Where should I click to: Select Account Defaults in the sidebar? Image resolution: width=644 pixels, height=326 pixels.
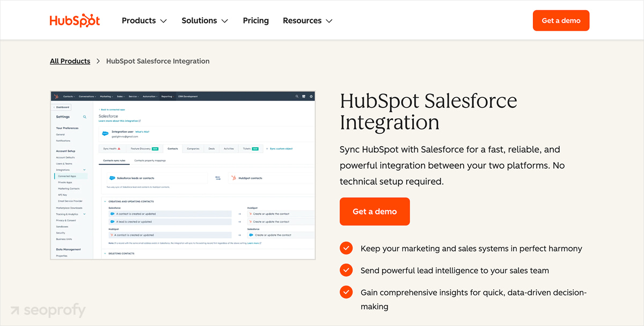tap(65, 157)
